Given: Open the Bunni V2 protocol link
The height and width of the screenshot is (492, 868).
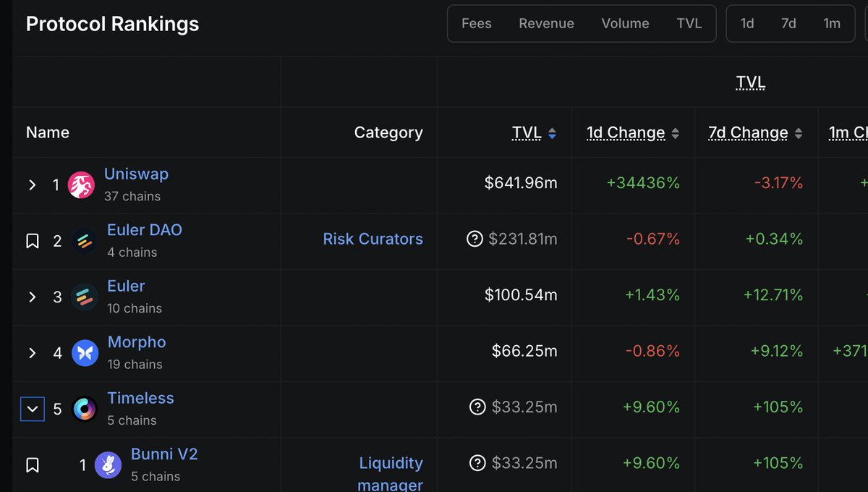Looking at the screenshot, I should click(164, 454).
